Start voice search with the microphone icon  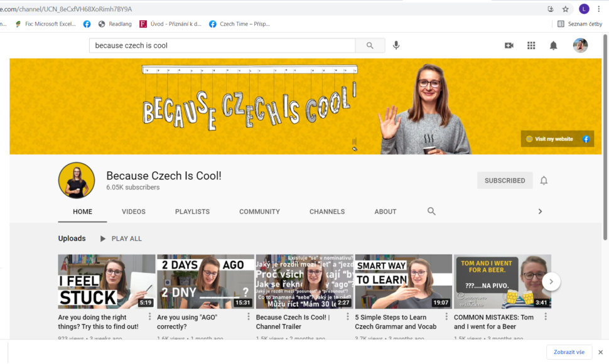point(396,45)
